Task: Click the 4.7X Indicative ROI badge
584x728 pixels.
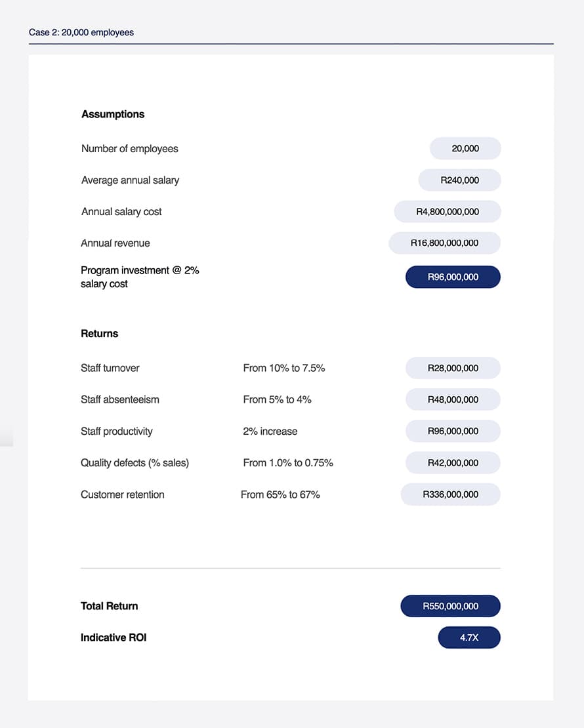Action: tap(469, 637)
